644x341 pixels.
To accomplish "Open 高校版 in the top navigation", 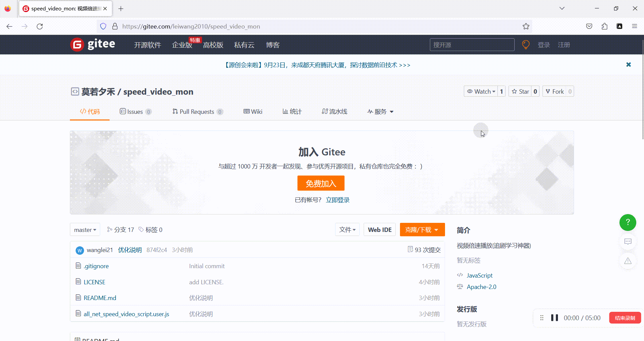I will coord(213,45).
